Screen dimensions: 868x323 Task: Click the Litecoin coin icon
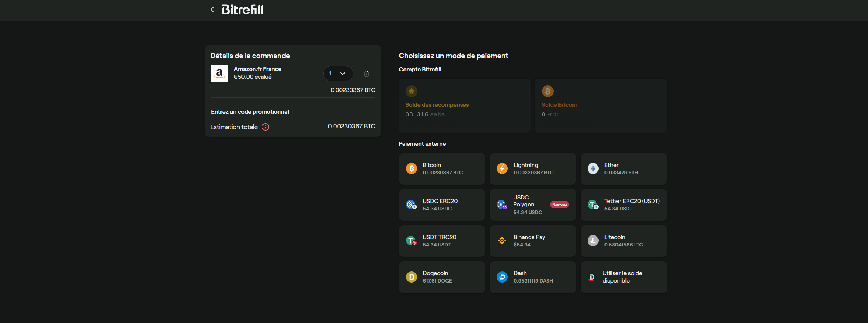593,241
